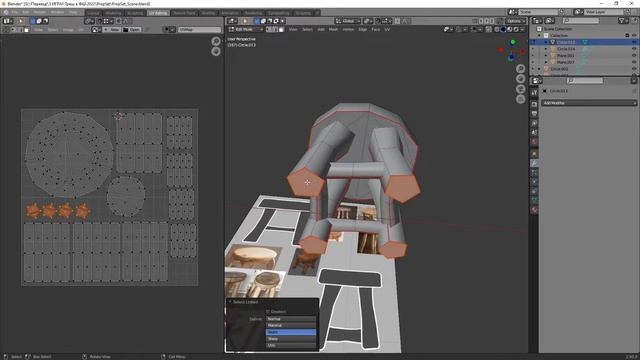This screenshot has height=360, width=640.
Task: Switch to Texture Paint workspace tab
Action: pyautogui.click(x=184, y=13)
